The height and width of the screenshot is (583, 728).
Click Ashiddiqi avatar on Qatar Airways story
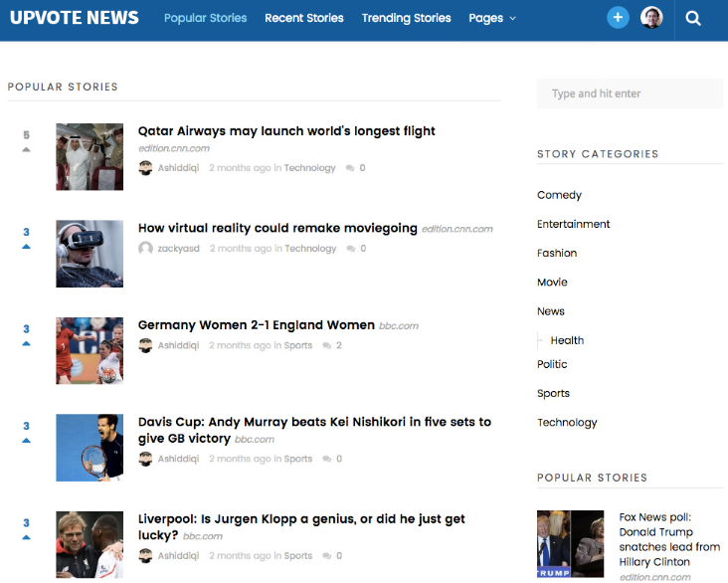tap(146, 168)
